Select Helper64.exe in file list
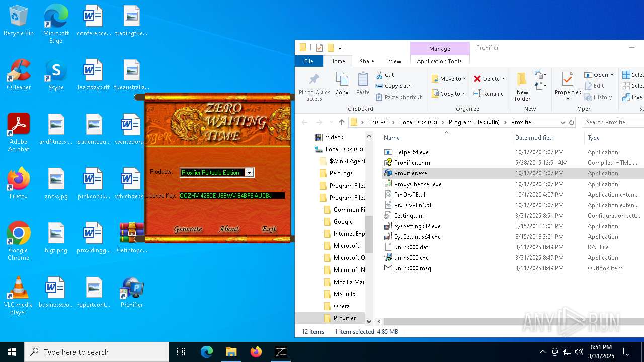The height and width of the screenshot is (362, 644). pos(411,152)
